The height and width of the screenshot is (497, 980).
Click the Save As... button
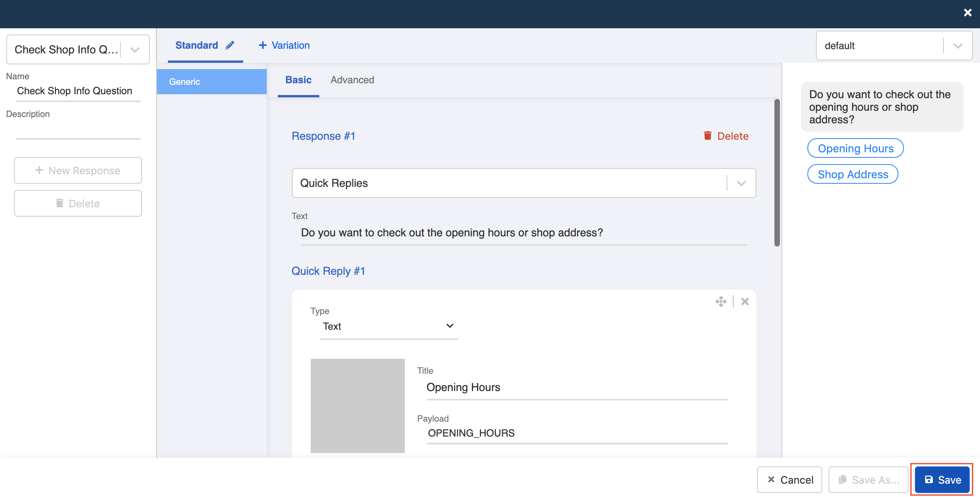[x=868, y=480]
